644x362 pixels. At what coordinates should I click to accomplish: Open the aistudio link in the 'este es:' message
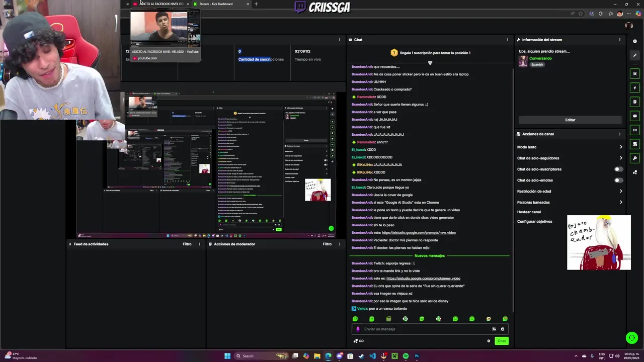(423, 279)
